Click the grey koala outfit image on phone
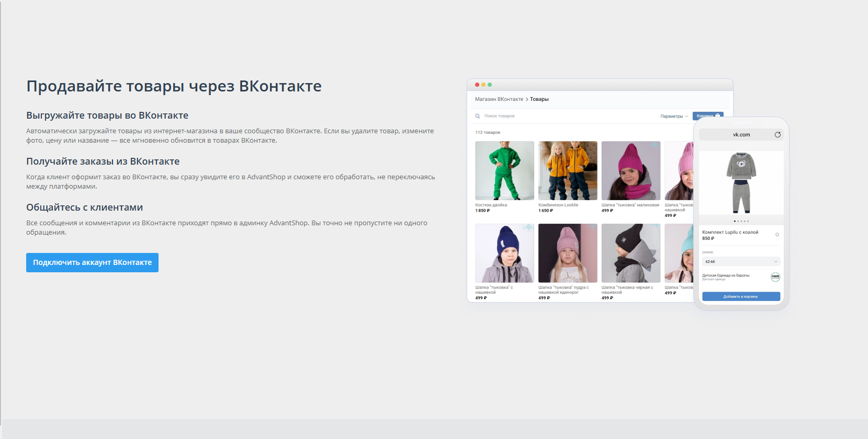The height and width of the screenshot is (439, 868). pos(741,183)
